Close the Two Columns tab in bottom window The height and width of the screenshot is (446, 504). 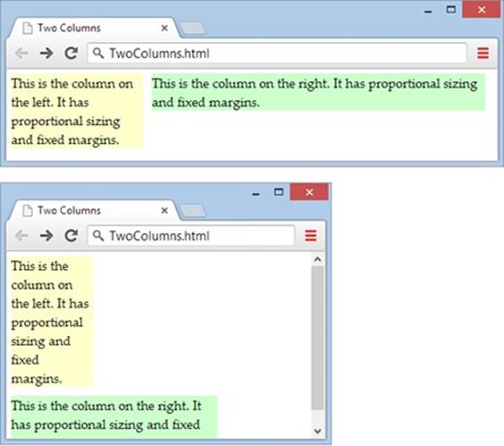164,210
